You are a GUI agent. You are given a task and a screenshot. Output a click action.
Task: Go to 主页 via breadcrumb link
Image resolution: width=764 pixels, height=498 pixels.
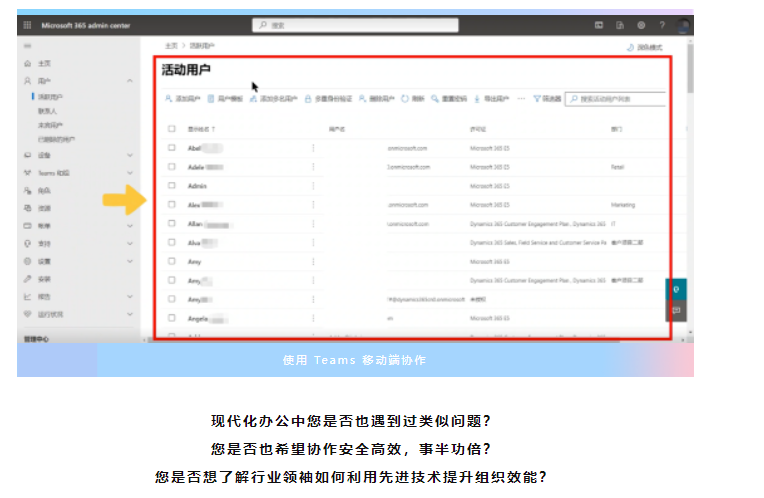point(171,46)
